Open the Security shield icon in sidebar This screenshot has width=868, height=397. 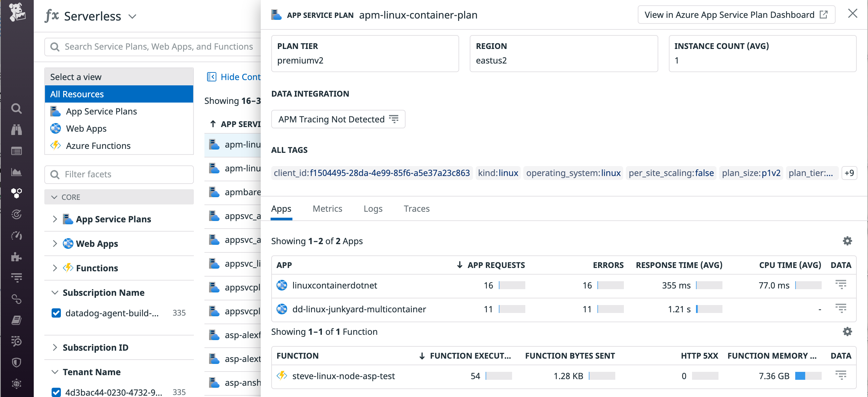pyautogui.click(x=17, y=362)
